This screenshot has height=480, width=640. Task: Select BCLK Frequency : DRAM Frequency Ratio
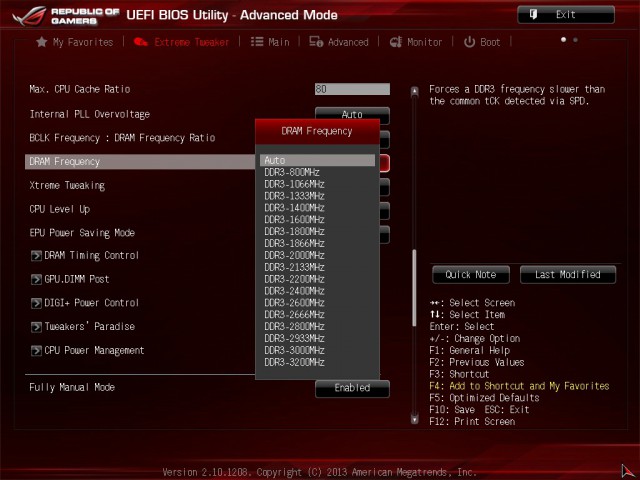pyautogui.click(x=122, y=138)
